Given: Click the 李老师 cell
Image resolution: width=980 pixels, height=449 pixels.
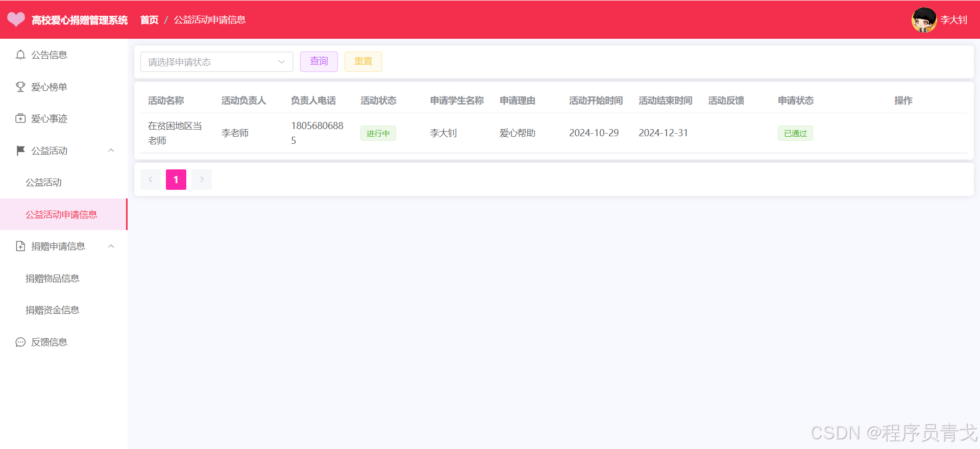Looking at the screenshot, I should [235, 133].
